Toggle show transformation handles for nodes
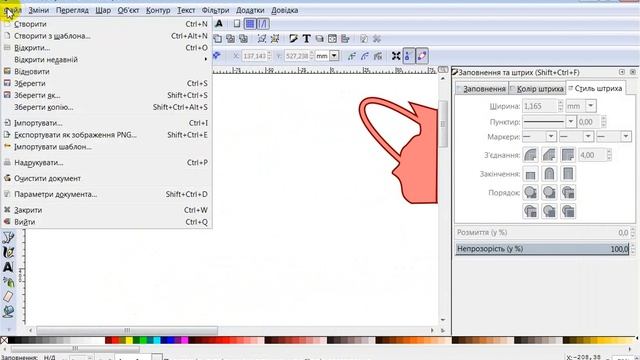This screenshot has height=360, width=640. (396, 56)
